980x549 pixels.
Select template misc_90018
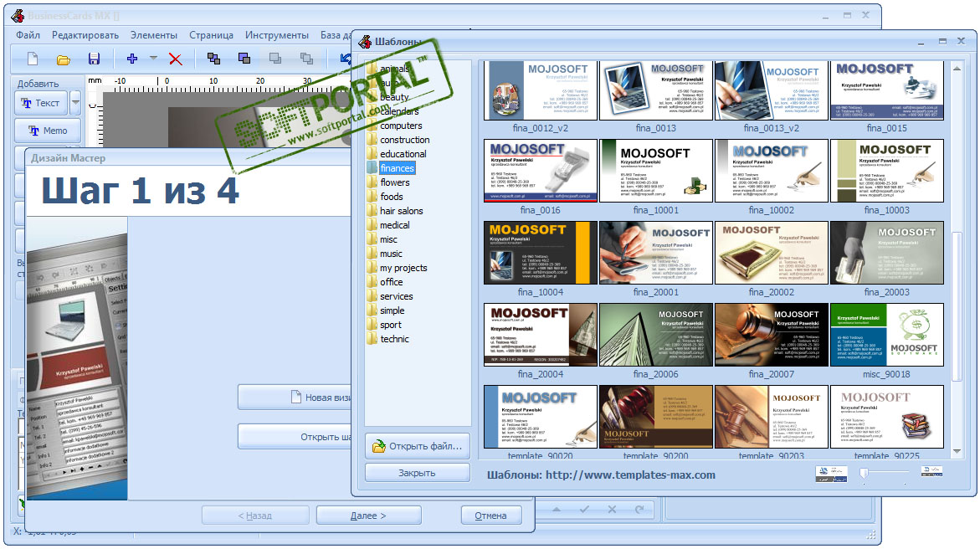887,335
